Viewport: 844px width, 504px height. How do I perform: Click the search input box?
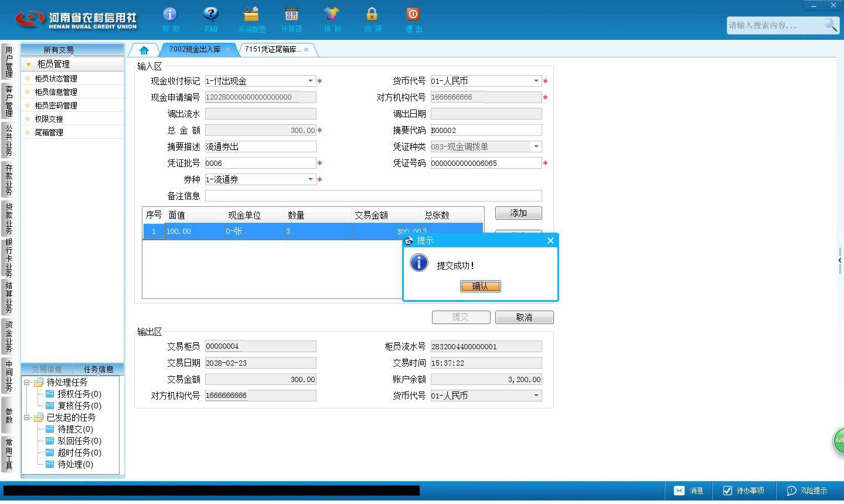[774, 25]
